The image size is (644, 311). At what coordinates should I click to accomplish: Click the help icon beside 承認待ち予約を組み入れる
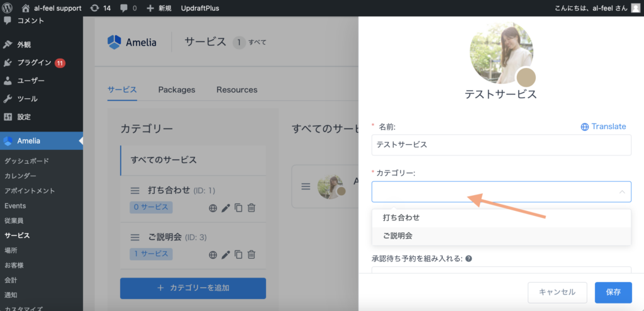[469, 258]
